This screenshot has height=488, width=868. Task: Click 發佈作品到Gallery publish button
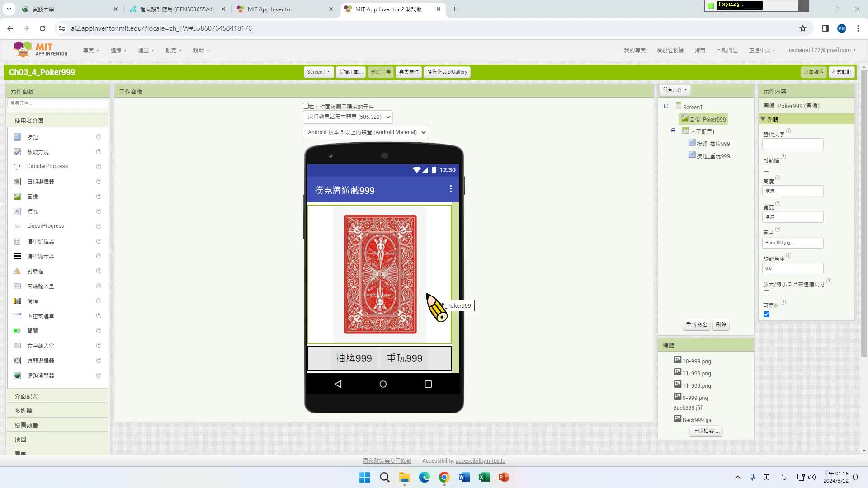point(447,72)
